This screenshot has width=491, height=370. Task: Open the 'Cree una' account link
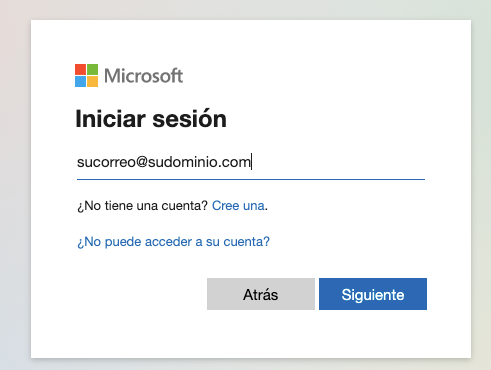pyautogui.click(x=238, y=206)
